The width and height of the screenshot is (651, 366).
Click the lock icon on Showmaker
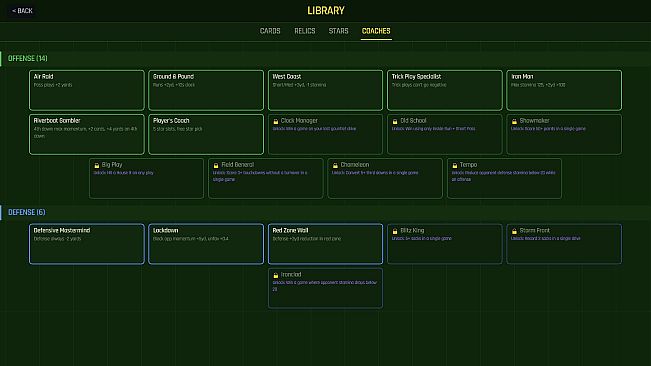[514, 121]
